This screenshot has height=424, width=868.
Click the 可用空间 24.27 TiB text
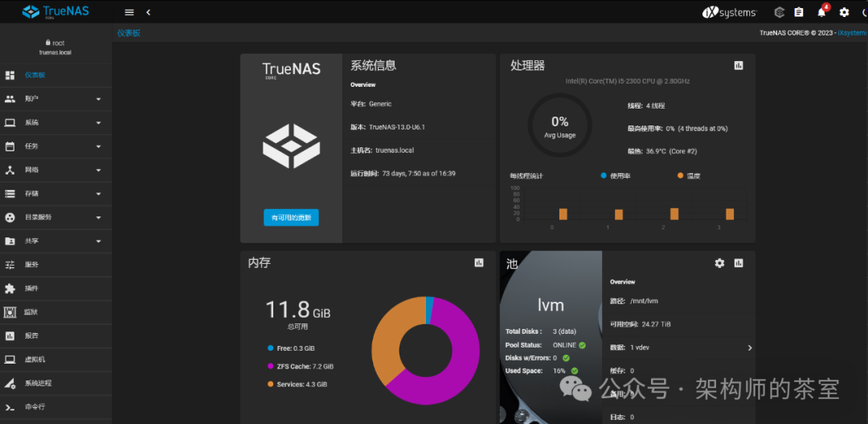[x=640, y=324]
